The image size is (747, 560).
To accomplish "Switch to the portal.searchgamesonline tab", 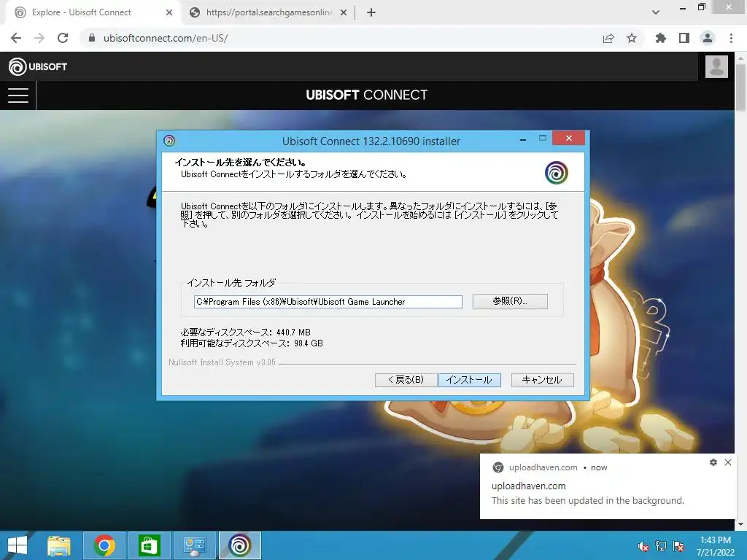I will (x=268, y=12).
